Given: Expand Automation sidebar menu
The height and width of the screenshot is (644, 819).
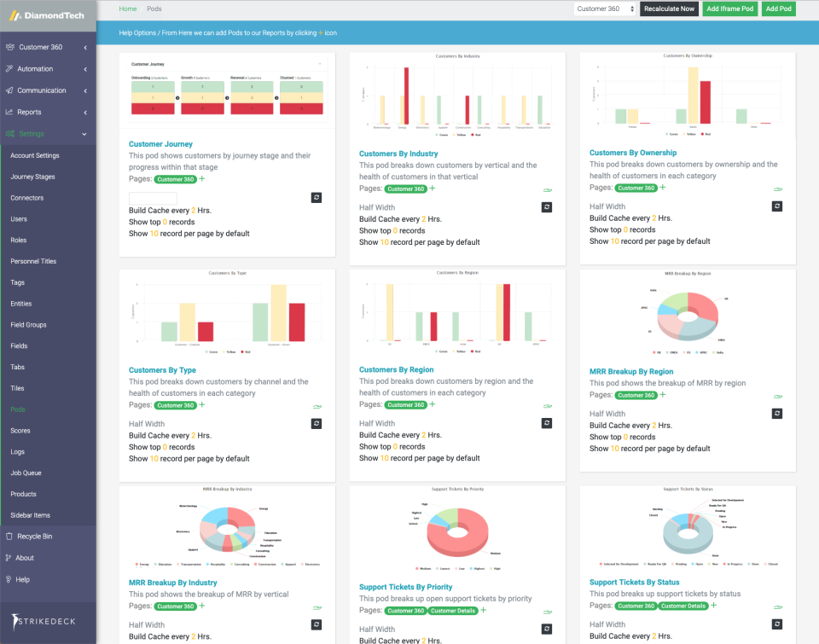Looking at the screenshot, I should coord(48,69).
